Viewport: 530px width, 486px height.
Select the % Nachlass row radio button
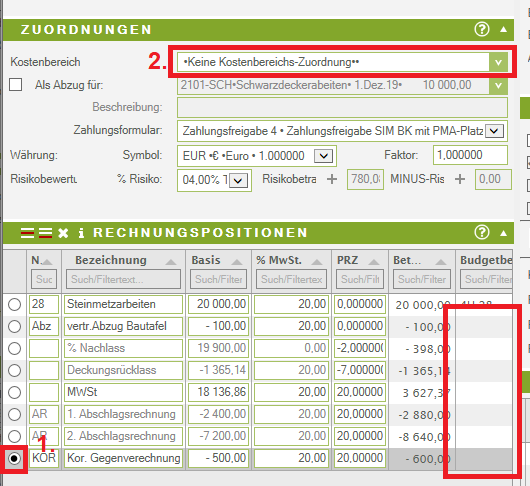[14, 348]
